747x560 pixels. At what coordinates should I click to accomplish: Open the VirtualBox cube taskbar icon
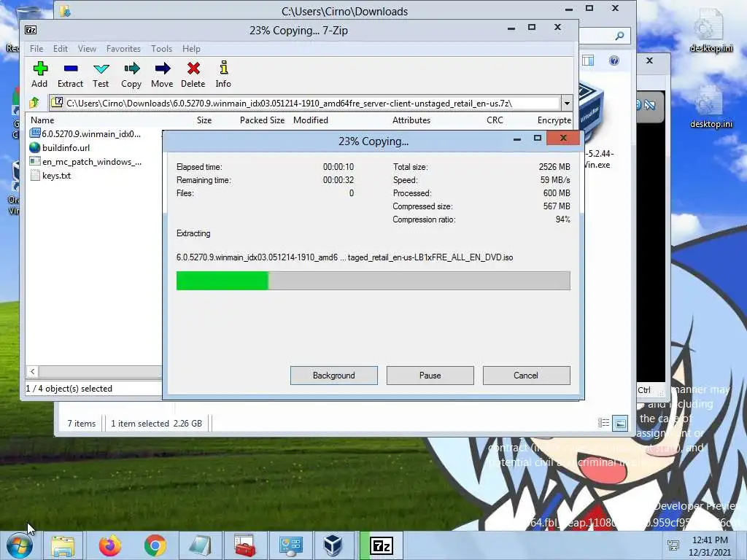333,545
